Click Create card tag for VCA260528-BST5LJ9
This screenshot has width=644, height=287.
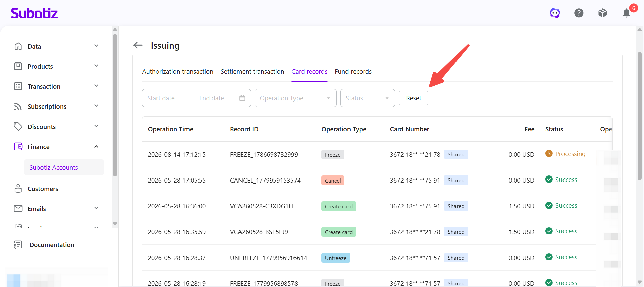(338, 232)
